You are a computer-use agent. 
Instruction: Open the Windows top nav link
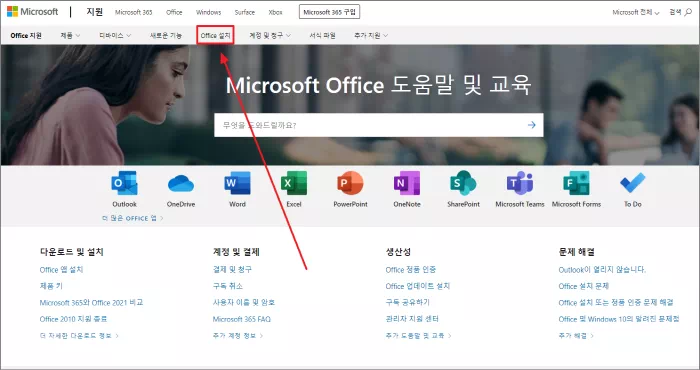tap(208, 12)
